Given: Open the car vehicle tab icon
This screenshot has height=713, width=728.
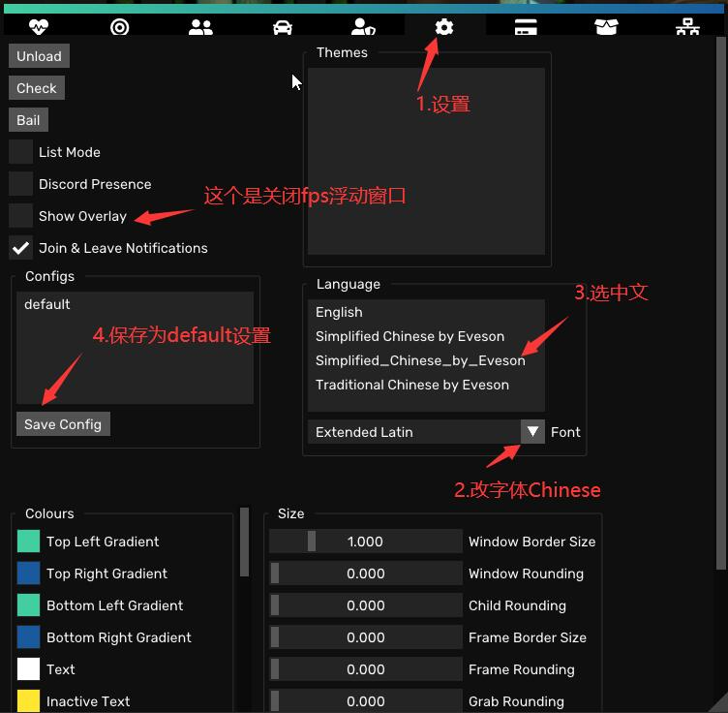Looking at the screenshot, I should coord(283,27).
